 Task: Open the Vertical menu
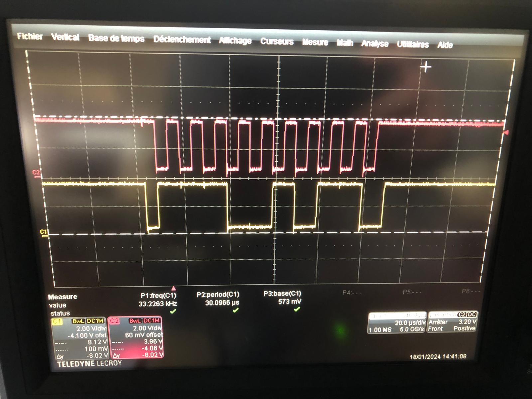click(65, 37)
